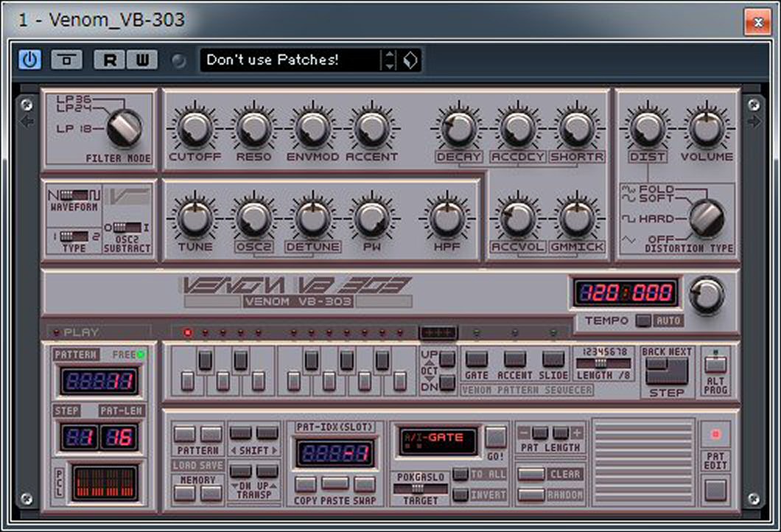Click the octave UP button
Image resolution: width=781 pixels, height=532 pixels.
[446, 358]
